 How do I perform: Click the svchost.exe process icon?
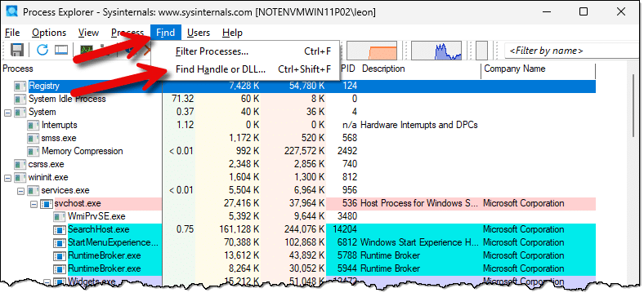pyautogui.click(x=47, y=203)
